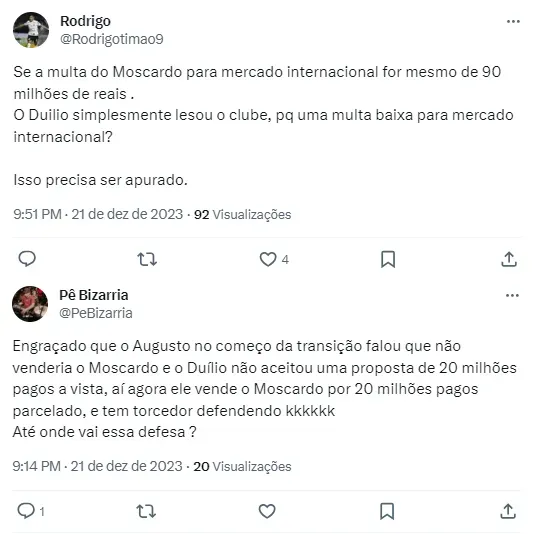Reply to Rodrigo's tweet
Screen dimensions: 535x534
click(x=27, y=259)
